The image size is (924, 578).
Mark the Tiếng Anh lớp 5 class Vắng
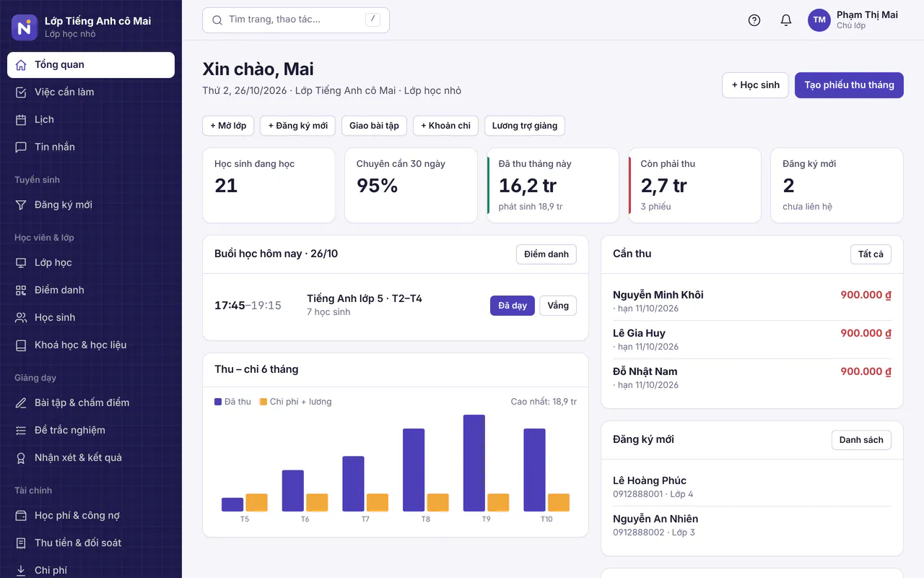pos(558,306)
